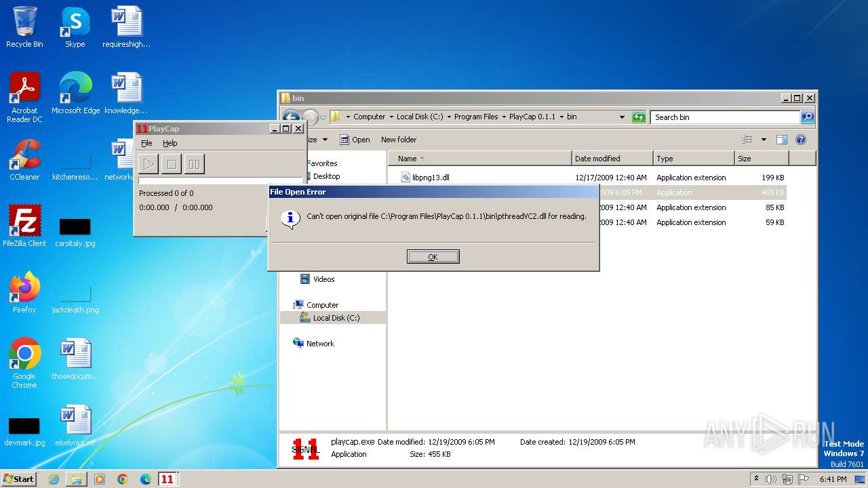
Task: Open Chrome from the taskbar
Action: coord(122,479)
